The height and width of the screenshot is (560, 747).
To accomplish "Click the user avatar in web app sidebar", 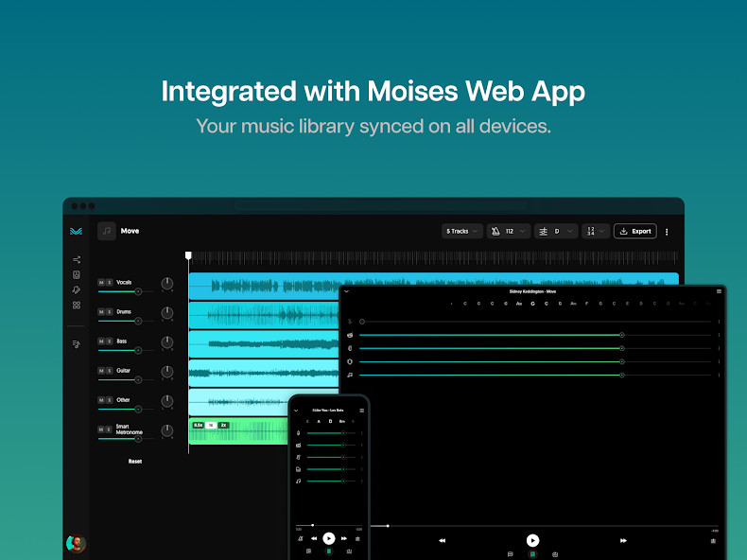I will 77,543.
